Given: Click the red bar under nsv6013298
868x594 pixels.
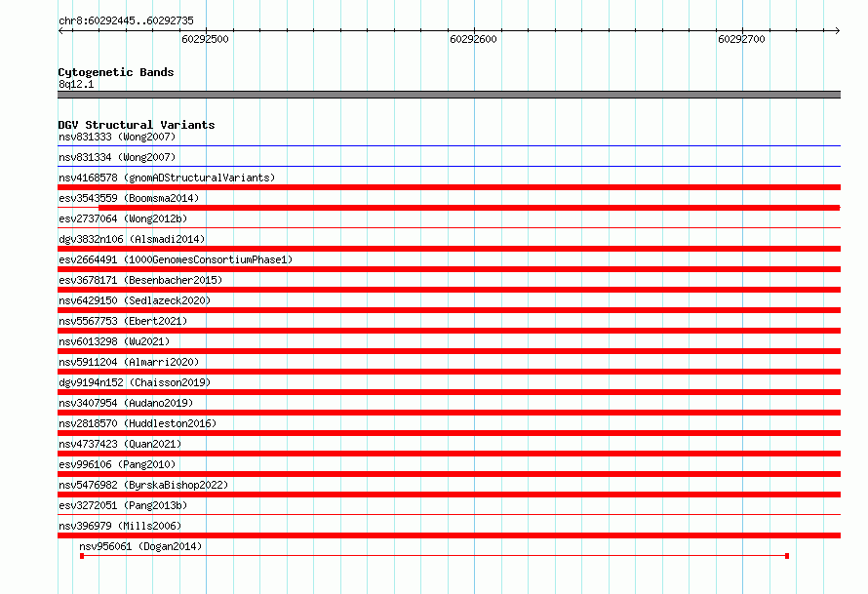Looking at the screenshot, I should 449,351.
